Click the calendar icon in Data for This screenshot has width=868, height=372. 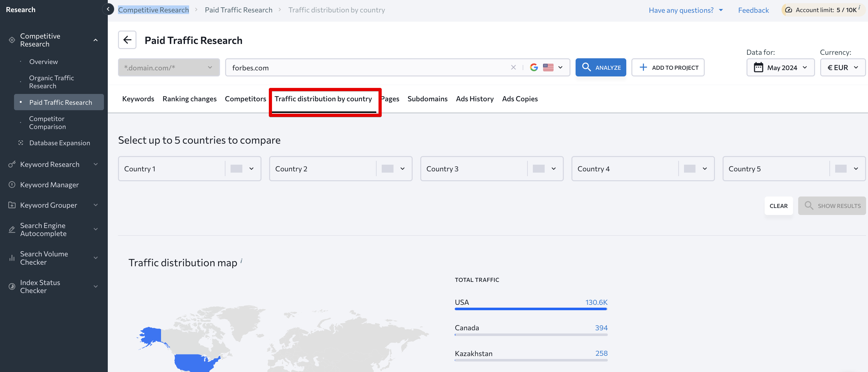[x=758, y=67]
